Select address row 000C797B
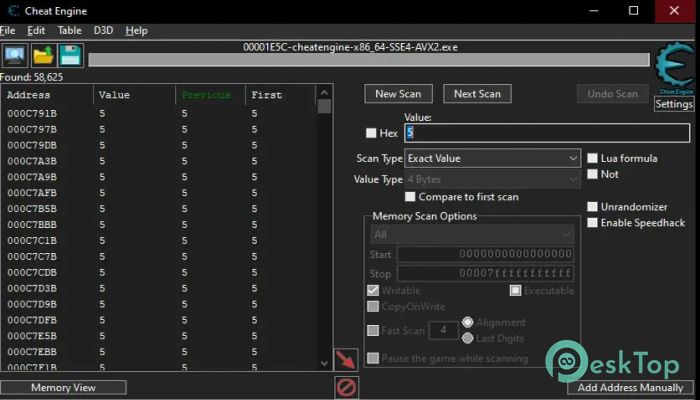The width and height of the screenshot is (700, 400). [159, 129]
